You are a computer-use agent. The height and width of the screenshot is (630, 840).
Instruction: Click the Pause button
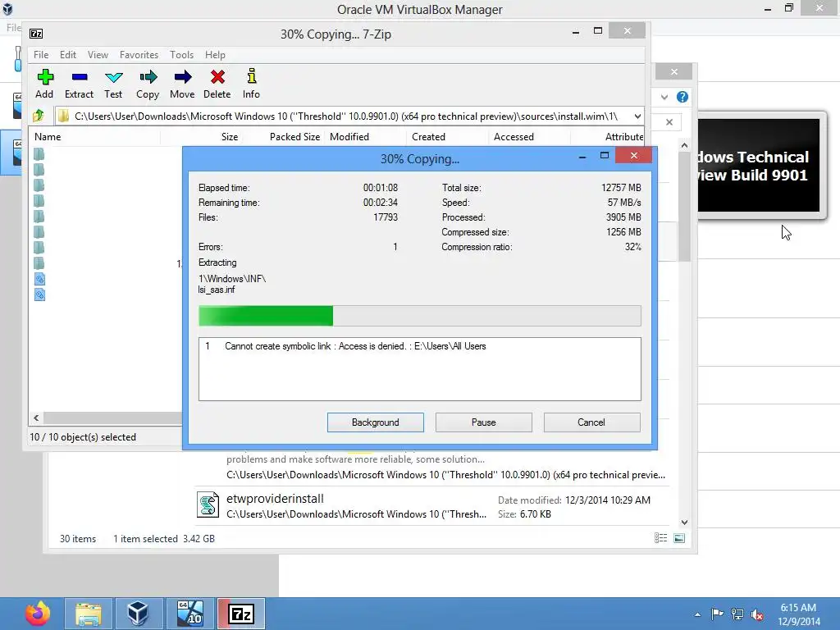point(484,422)
